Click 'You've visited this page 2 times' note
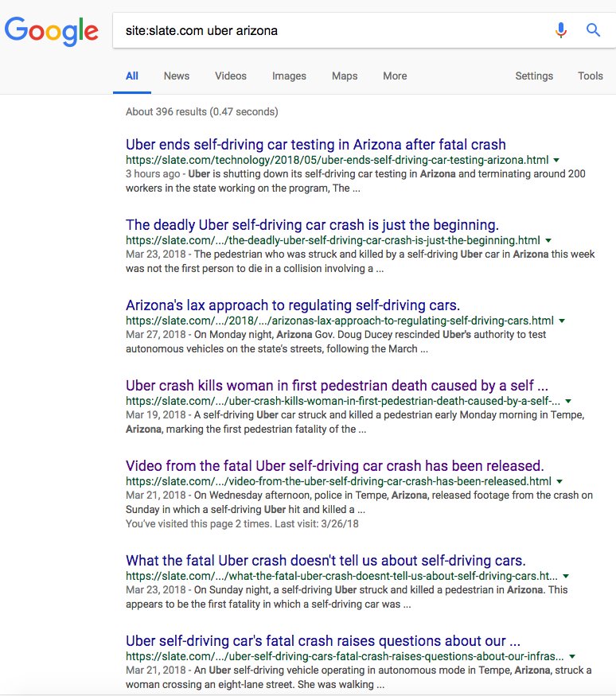This screenshot has width=616, height=696. coord(242,523)
